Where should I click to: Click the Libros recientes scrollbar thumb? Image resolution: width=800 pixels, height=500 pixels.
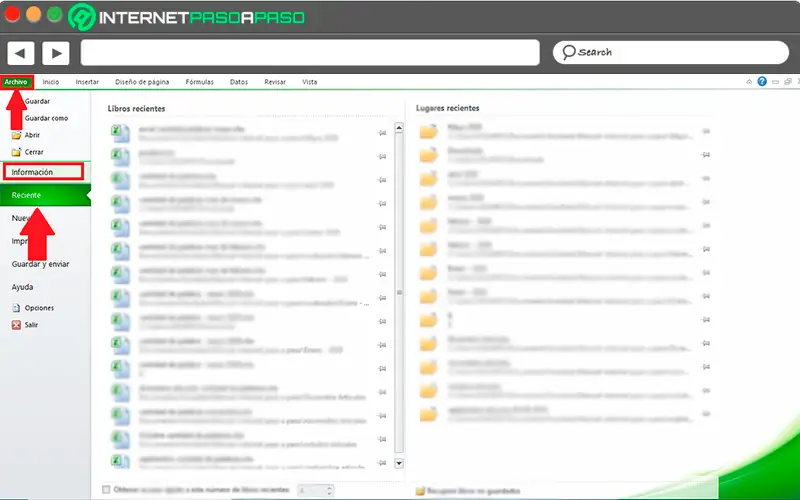click(x=399, y=293)
